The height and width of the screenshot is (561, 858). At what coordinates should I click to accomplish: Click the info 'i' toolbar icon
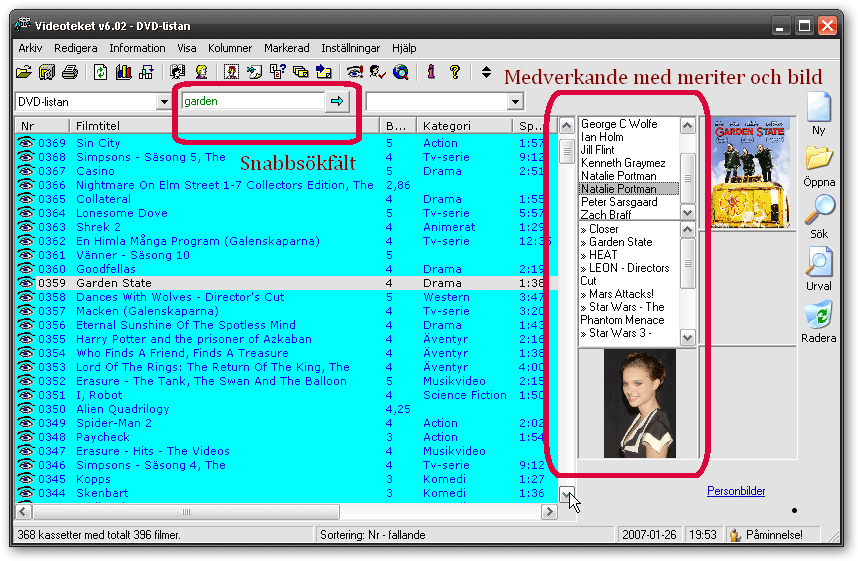coord(431,72)
